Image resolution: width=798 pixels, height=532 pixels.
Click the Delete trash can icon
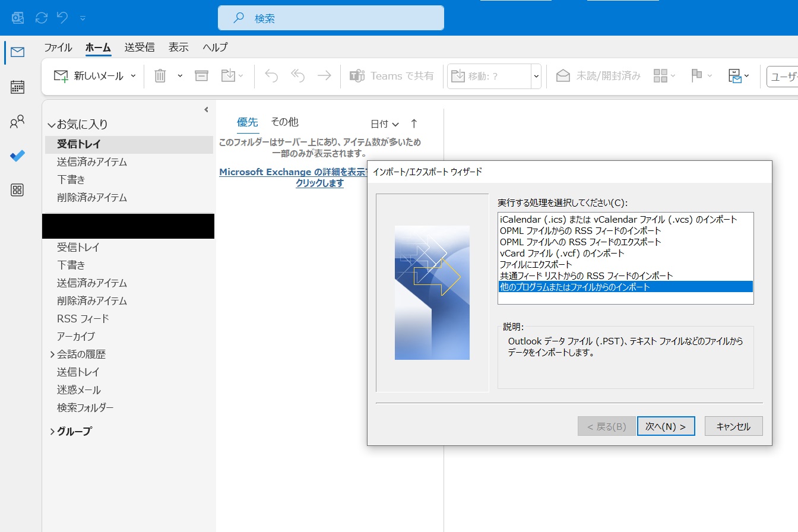(160, 76)
